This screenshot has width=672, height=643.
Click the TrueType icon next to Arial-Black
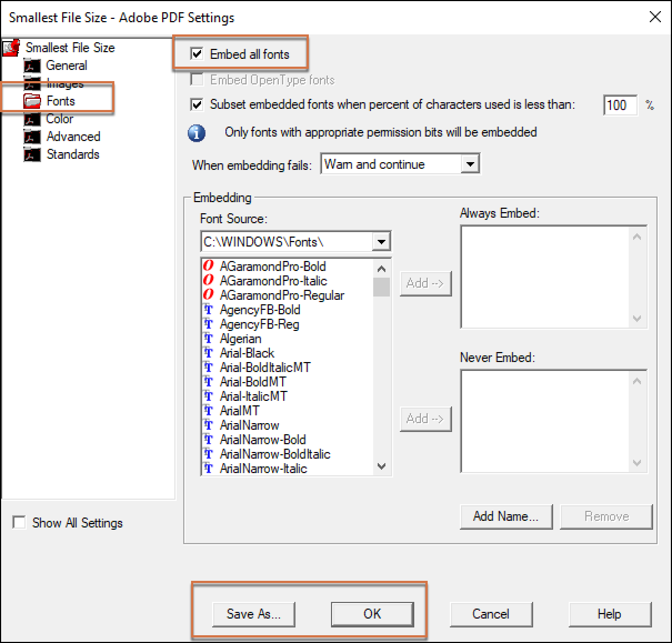click(x=208, y=353)
